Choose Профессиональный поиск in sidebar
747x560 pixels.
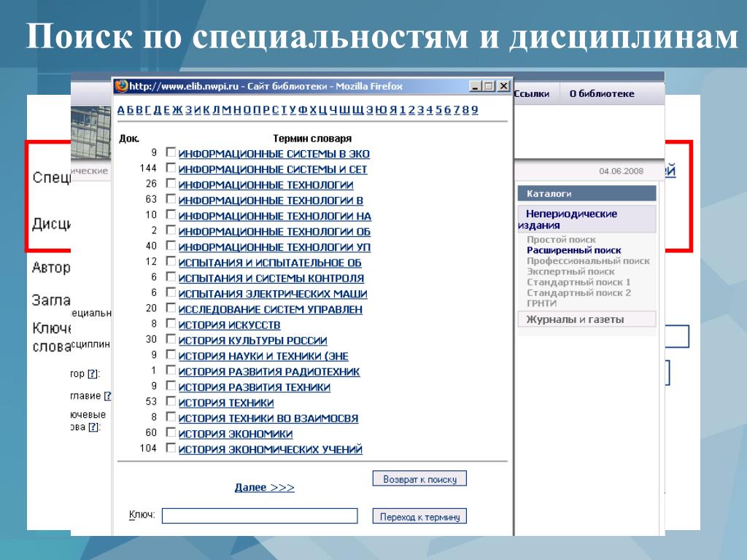[588, 261]
